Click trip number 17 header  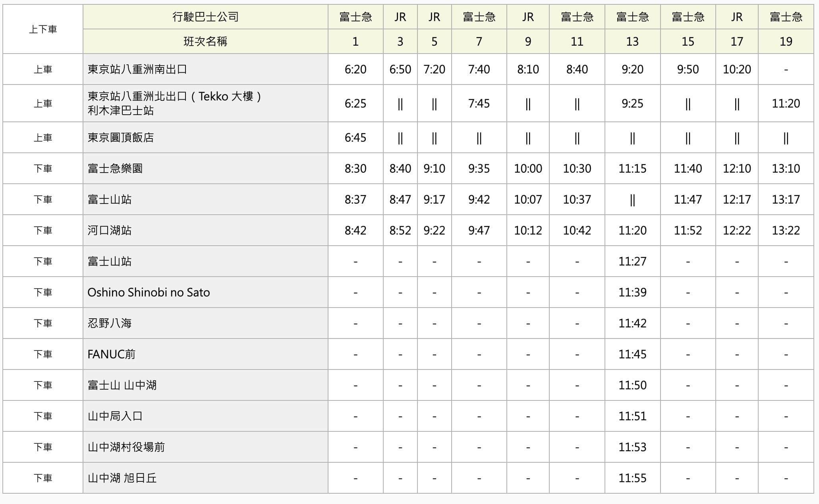pyautogui.click(x=737, y=41)
